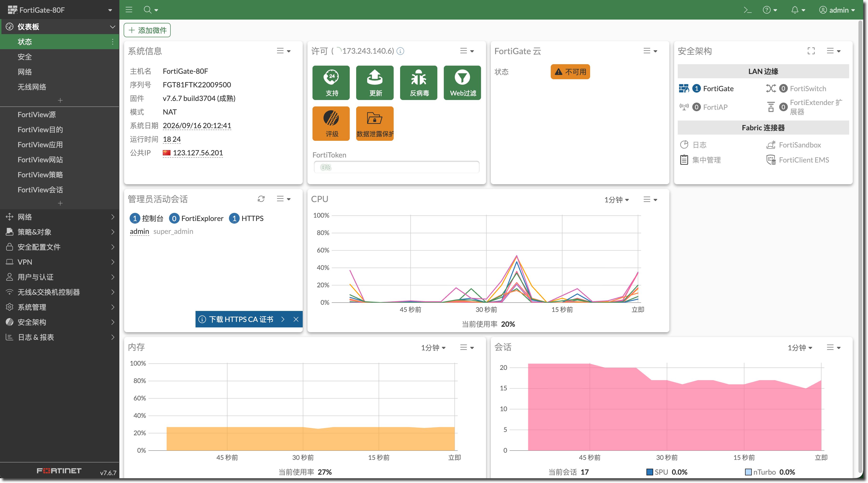Expand the VPN sidebar menu
Image resolution: width=868 pixels, height=483 pixels.
click(x=60, y=262)
